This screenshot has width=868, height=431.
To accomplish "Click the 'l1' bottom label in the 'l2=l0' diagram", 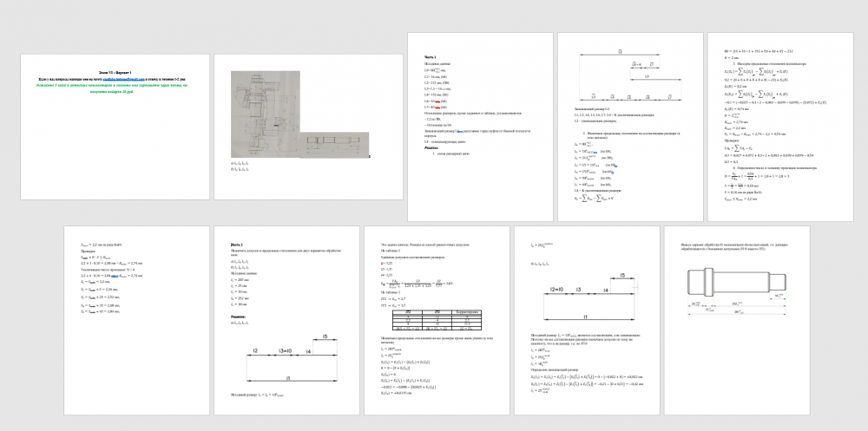I will [x=586, y=317].
